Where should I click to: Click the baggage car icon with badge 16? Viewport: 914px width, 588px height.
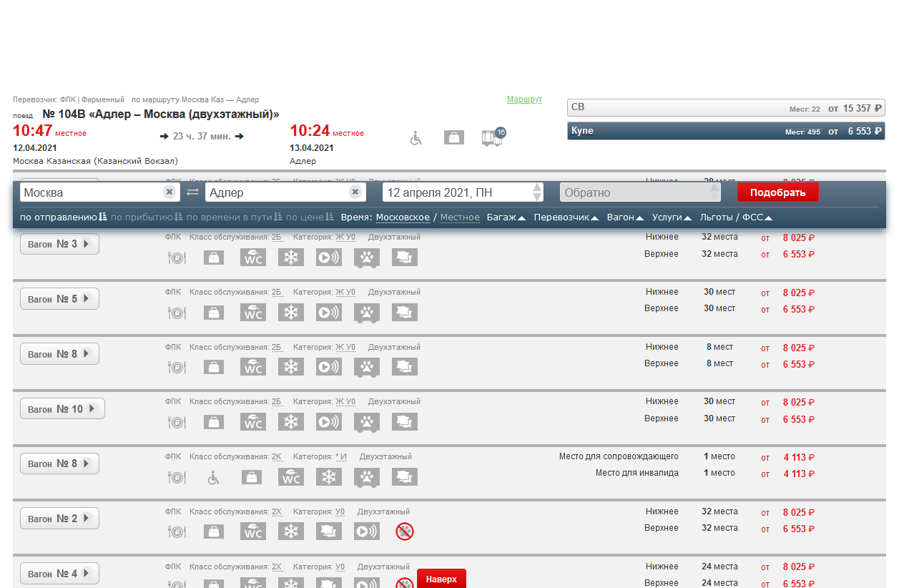pyautogui.click(x=493, y=137)
